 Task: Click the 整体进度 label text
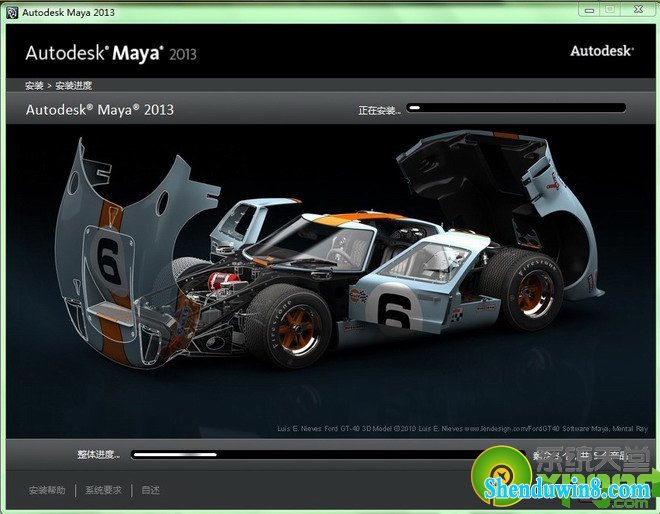(98, 455)
